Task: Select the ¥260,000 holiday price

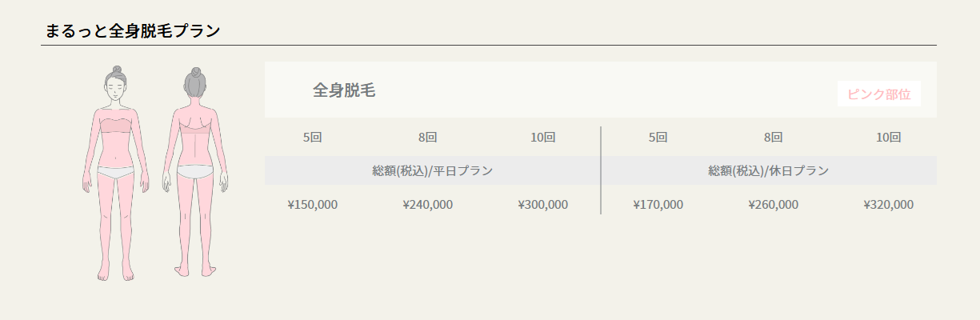Action: 773,204
